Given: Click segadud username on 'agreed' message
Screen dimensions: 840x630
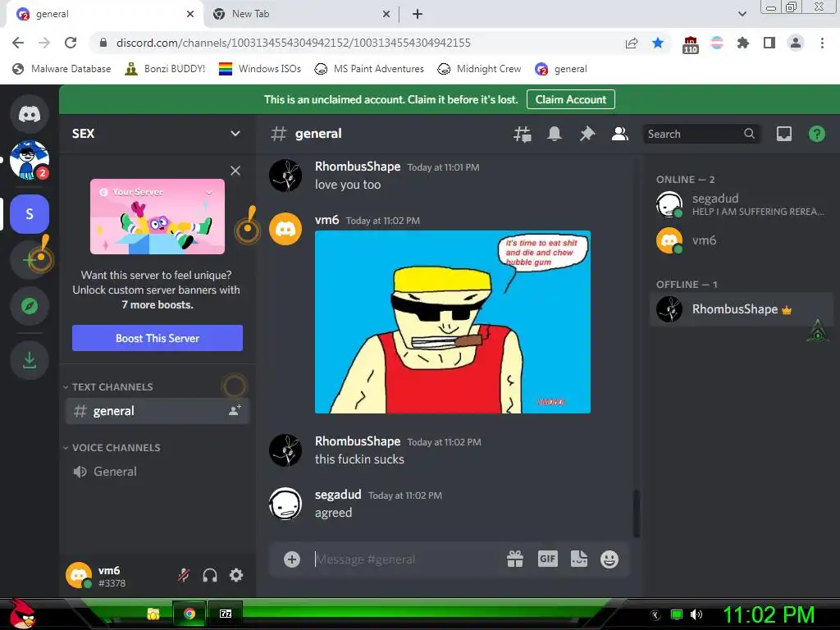Looking at the screenshot, I should (x=338, y=495).
